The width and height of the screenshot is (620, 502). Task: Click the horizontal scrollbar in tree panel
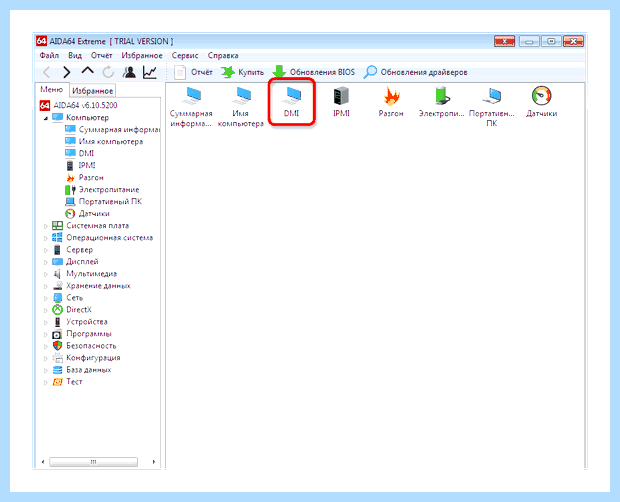point(93,462)
